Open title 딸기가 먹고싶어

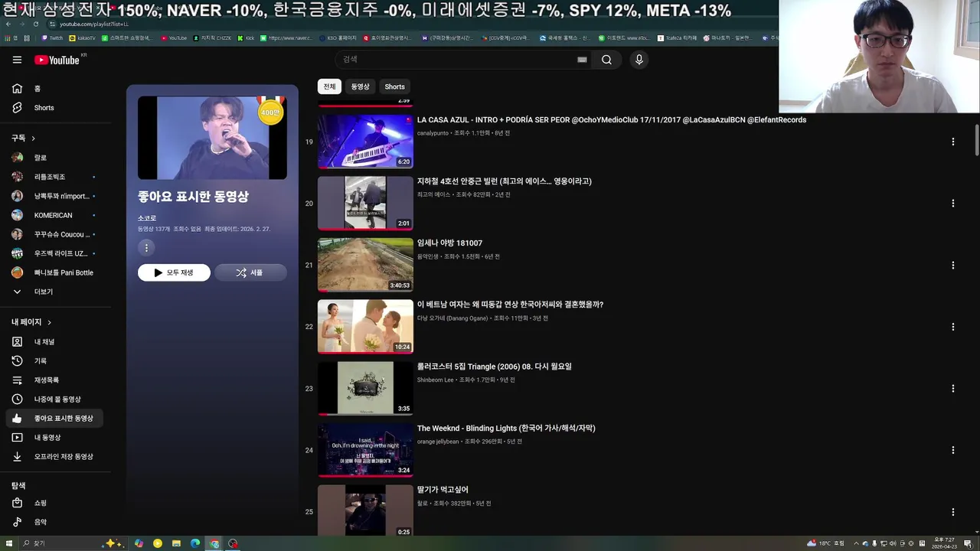[443, 490]
